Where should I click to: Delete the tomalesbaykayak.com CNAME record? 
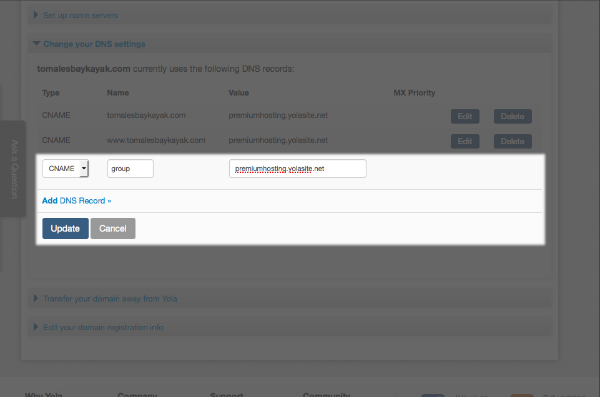[x=513, y=116]
